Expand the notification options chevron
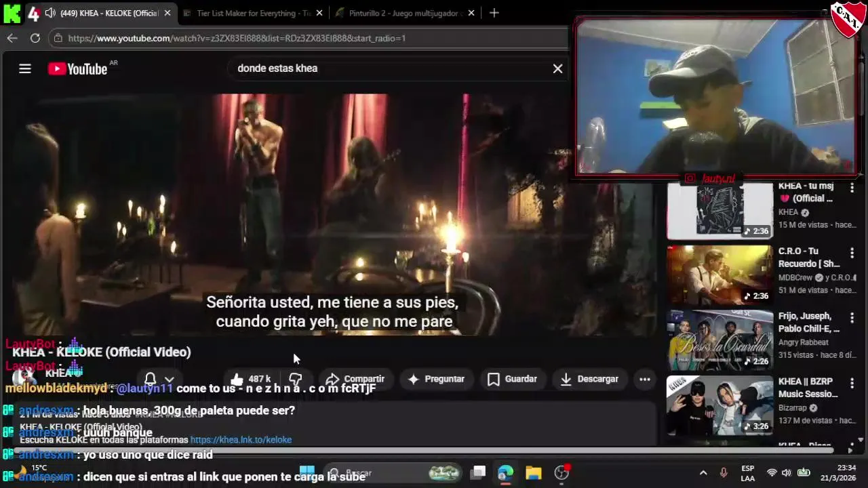Screen dimensions: 868x488 tap(170, 380)
